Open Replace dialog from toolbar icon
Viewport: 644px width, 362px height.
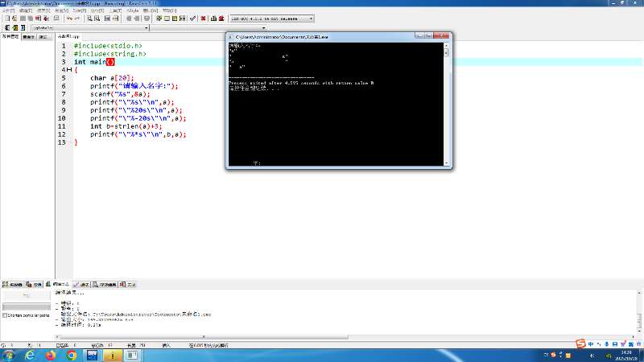pos(97,19)
